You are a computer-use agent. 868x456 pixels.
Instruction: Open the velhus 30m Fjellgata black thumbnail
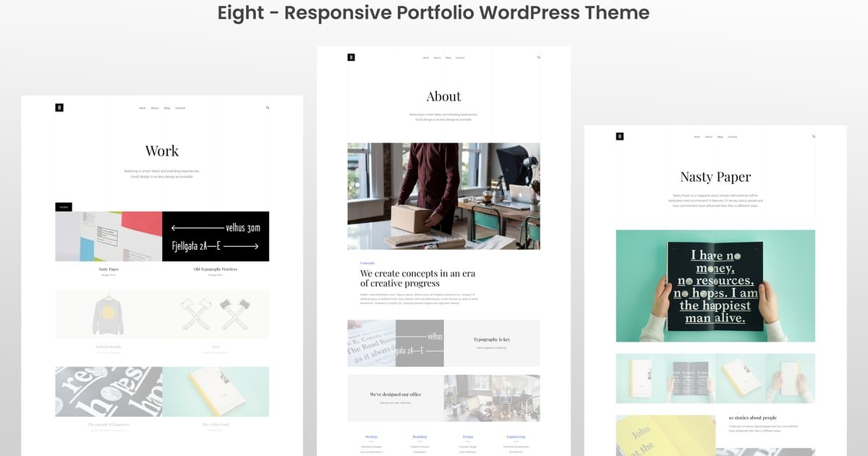click(x=216, y=236)
